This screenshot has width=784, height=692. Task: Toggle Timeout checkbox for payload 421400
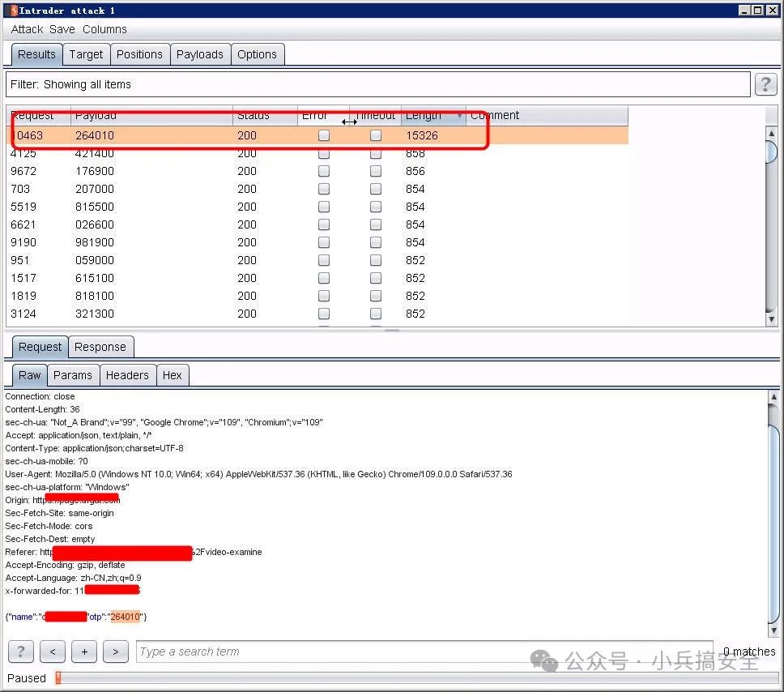click(376, 153)
